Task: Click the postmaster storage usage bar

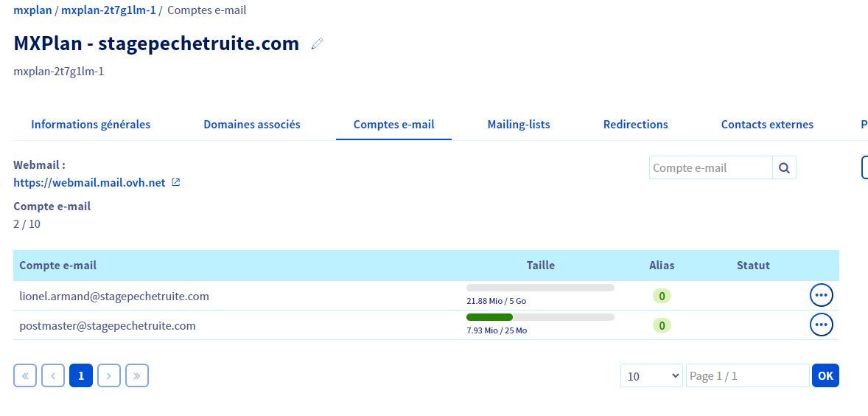Action: point(540,317)
